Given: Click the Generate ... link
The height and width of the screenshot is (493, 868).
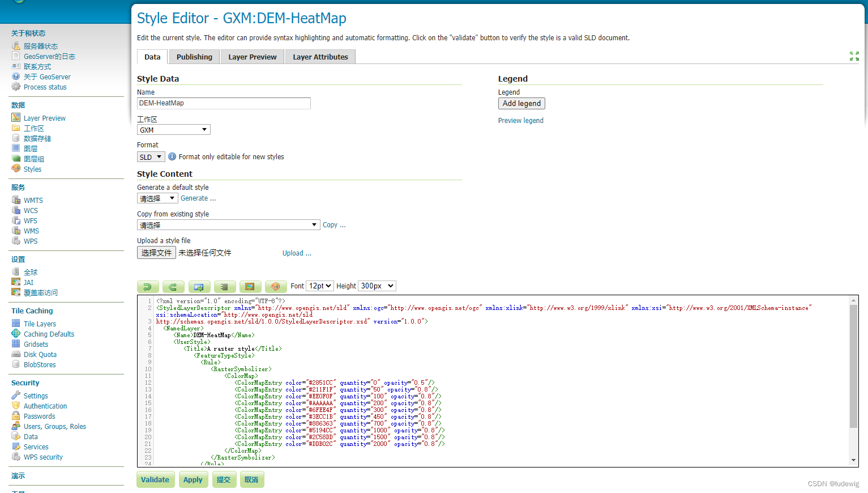Looking at the screenshot, I should [198, 198].
